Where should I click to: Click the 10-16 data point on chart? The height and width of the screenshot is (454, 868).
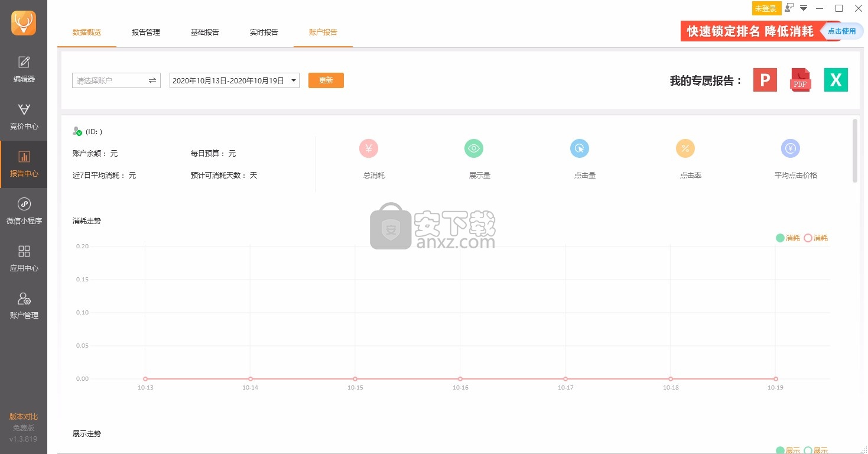pyautogui.click(x=460, y=378)
